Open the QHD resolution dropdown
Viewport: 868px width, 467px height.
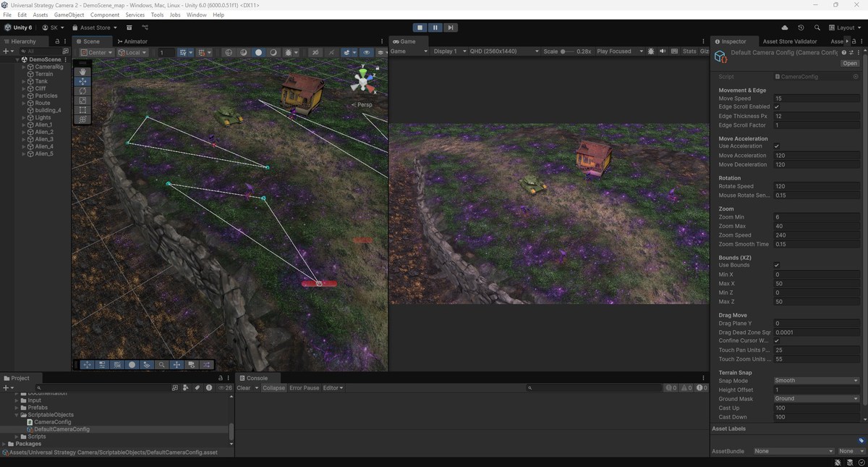pos(504,51)
